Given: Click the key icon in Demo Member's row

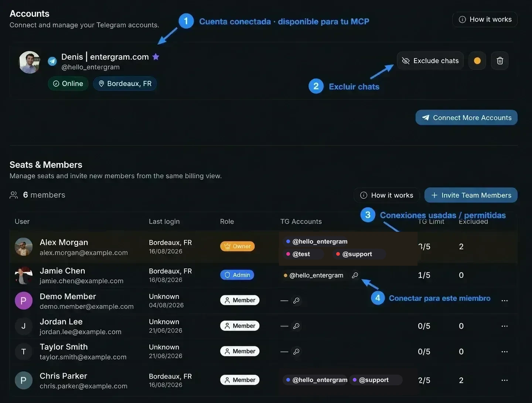Looking at the screenshot, I should coord(296,301).
